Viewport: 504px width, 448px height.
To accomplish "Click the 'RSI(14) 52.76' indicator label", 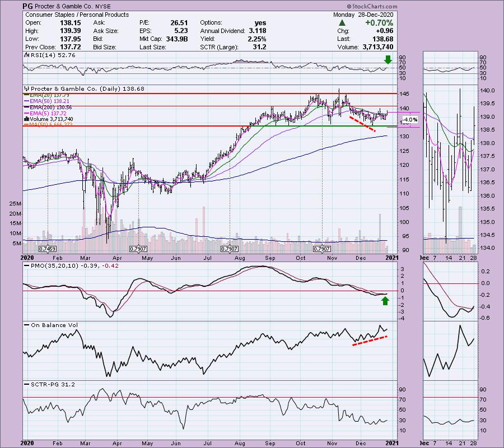I will point(53,55).
